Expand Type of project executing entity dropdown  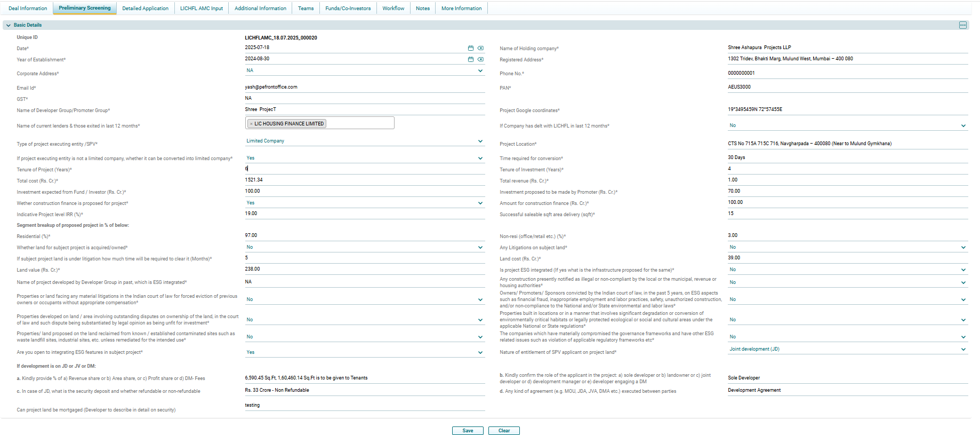click(x=480, y=141)
